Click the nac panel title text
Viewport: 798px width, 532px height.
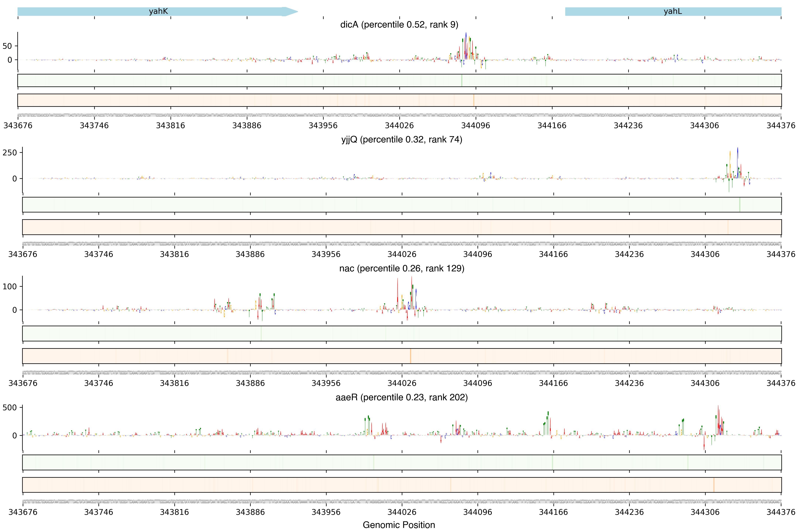click(402, 269)
